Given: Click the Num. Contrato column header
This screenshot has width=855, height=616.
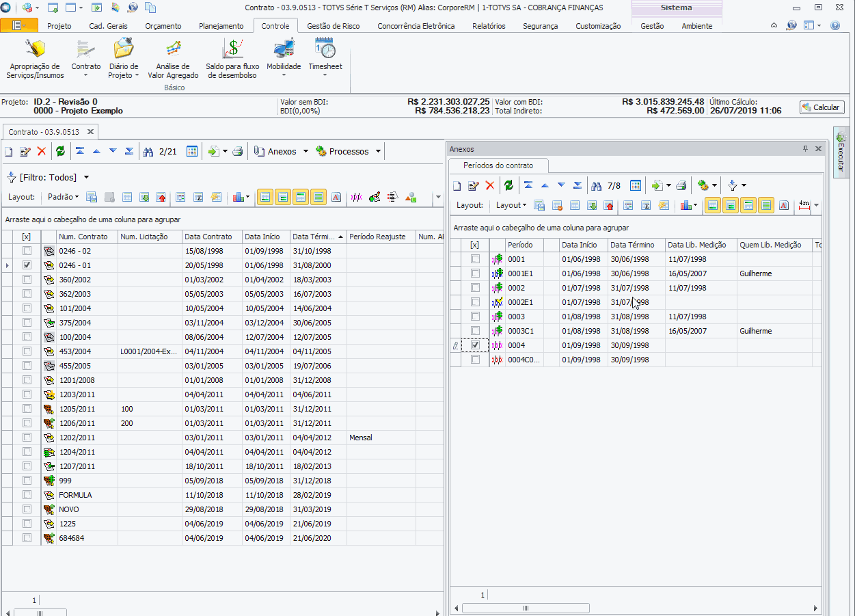Looking at the screenshot, I should pyautogui.click(x=87, y=237).
